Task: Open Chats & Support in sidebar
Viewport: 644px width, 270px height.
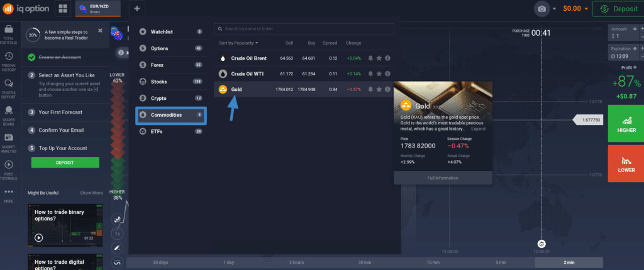Action: (9, 89)
